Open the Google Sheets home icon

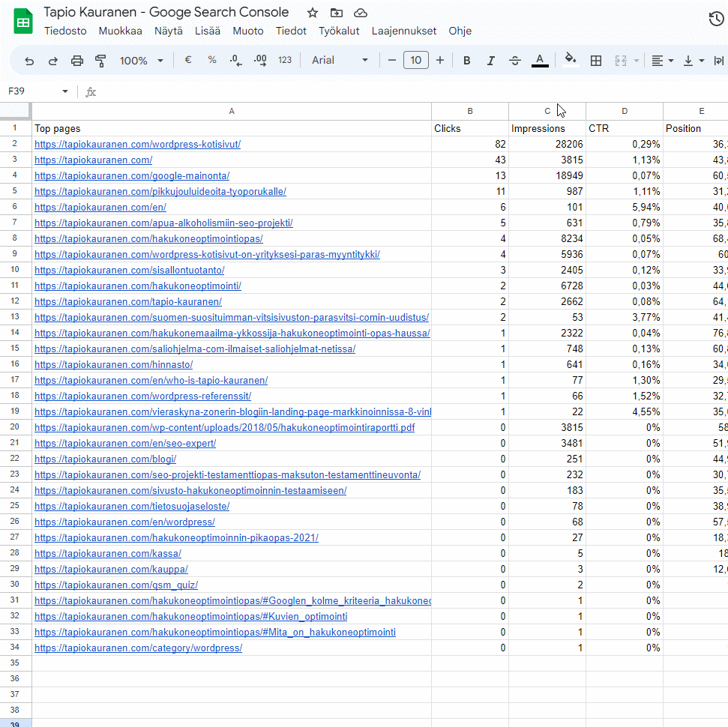tap(23, 21)
